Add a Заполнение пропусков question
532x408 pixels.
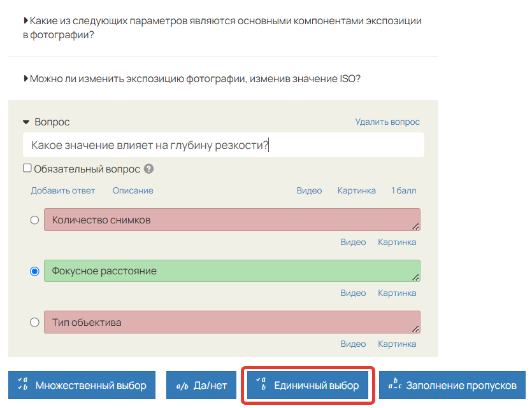click(452, 385)
